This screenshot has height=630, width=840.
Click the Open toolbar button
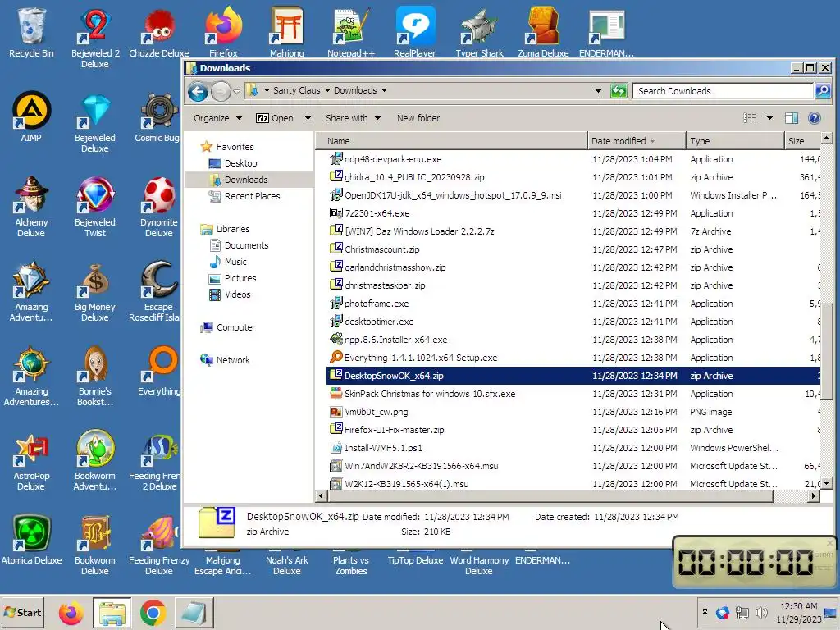click(x=275, y=118)
